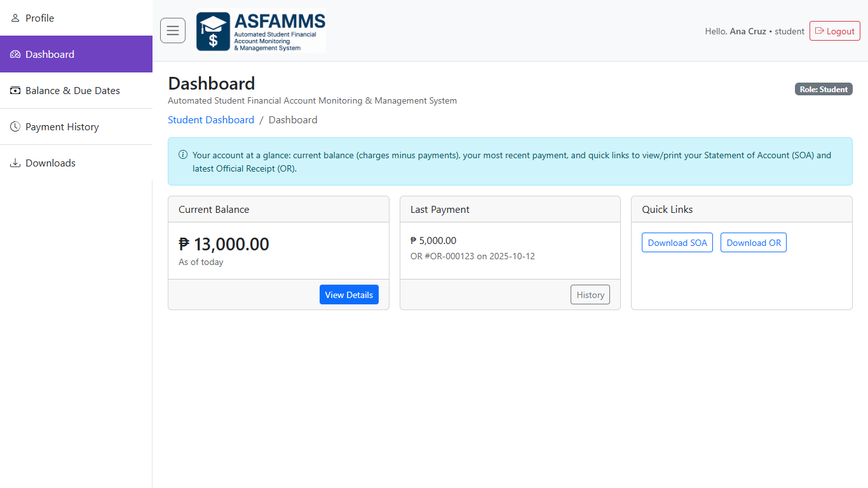This screenshot has width=868, height=488.
Task: Click the Dashboard speedometer icon
Action: [15, 55]
